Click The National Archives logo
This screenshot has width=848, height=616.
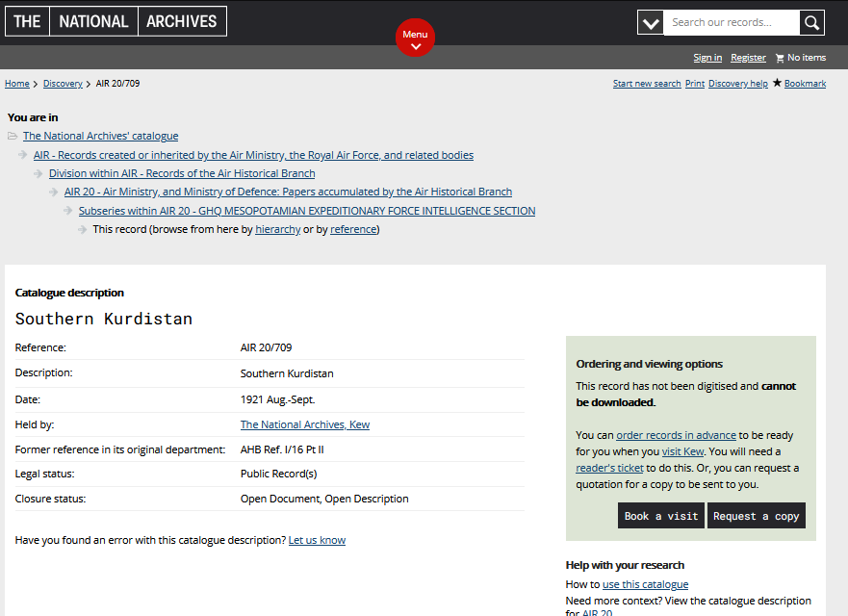(x=116, y=21)
